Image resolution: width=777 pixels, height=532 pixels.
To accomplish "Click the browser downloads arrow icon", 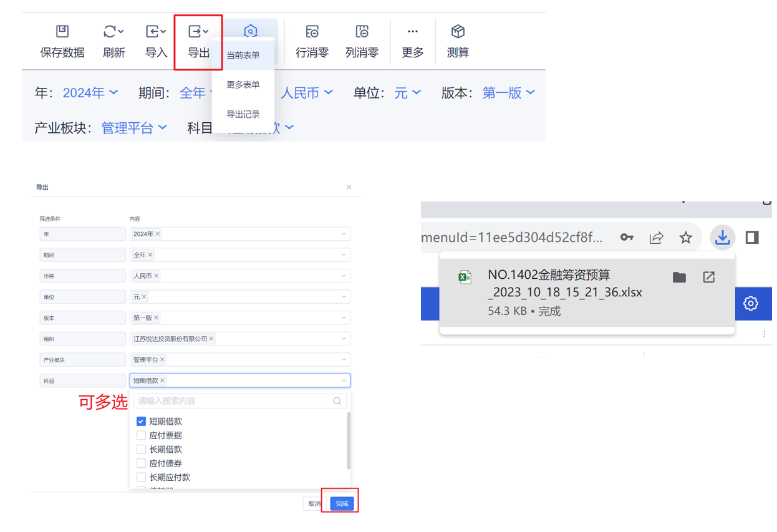I will (x=722, y=238).
